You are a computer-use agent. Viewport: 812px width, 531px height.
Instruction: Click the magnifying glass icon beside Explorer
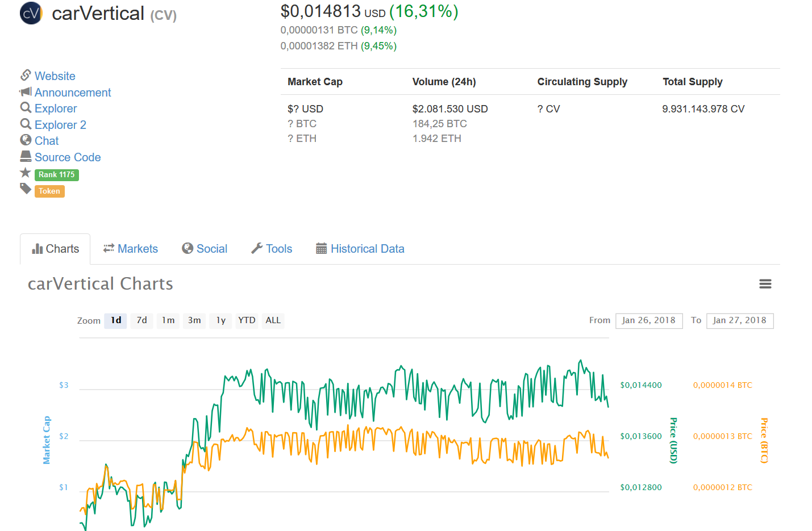click(26, 108)
